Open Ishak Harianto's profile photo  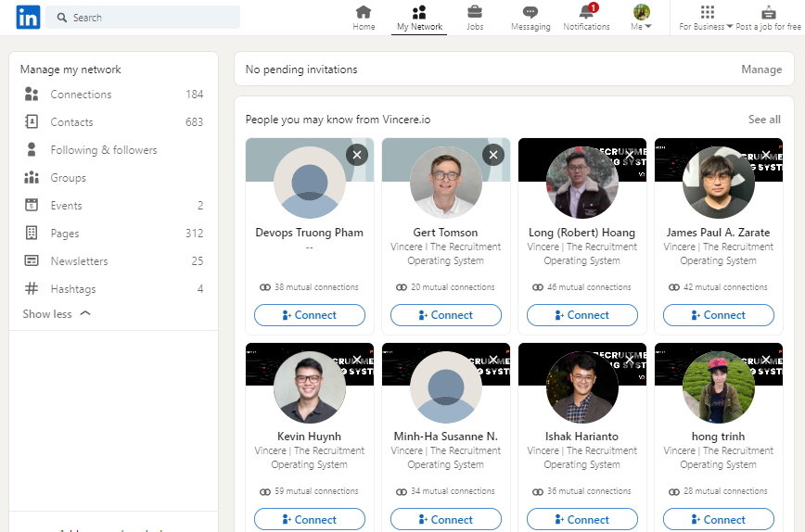(x=582, y=387)
